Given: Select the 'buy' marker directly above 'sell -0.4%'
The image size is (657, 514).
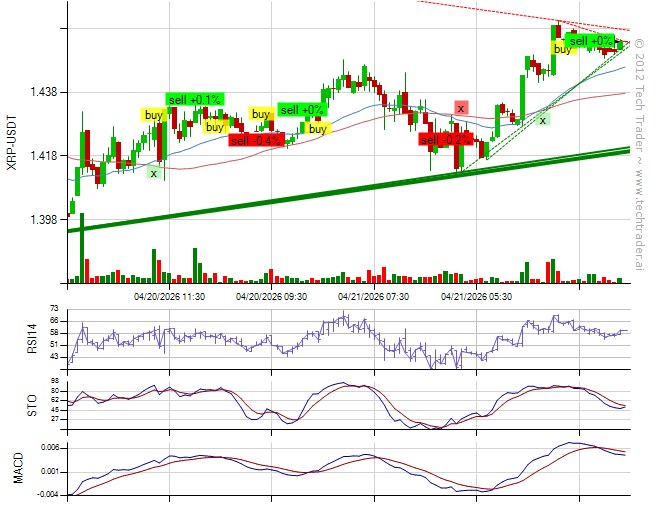Looking at the screenshot, I should tap(261, 114).
